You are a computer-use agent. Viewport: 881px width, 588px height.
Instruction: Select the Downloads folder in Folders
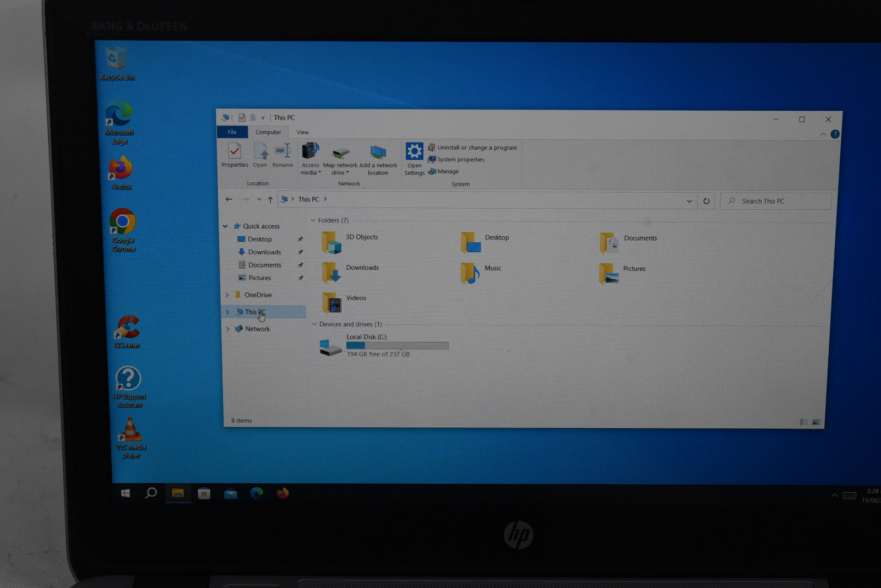[x=351, y=272]
